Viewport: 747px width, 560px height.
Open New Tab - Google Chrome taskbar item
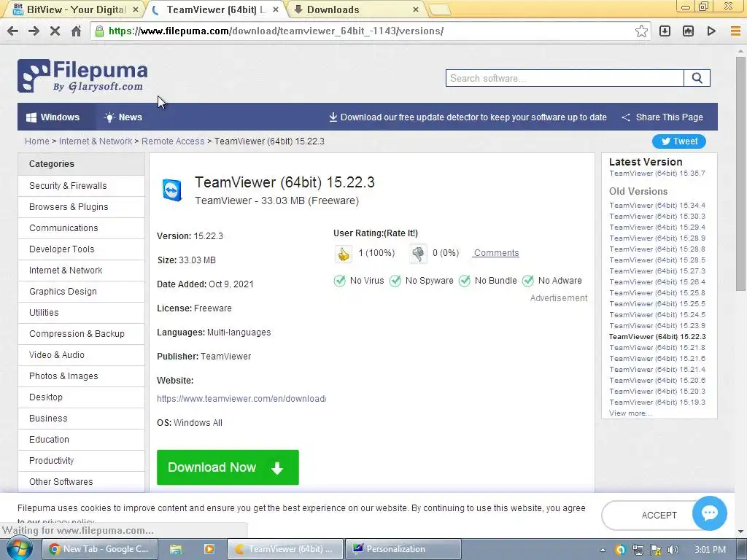[101, 549]
